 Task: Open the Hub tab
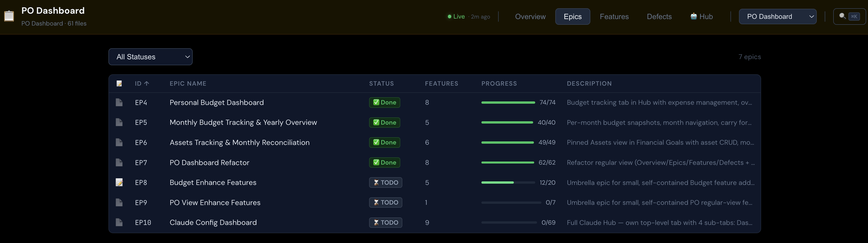[x=701, y=17]
